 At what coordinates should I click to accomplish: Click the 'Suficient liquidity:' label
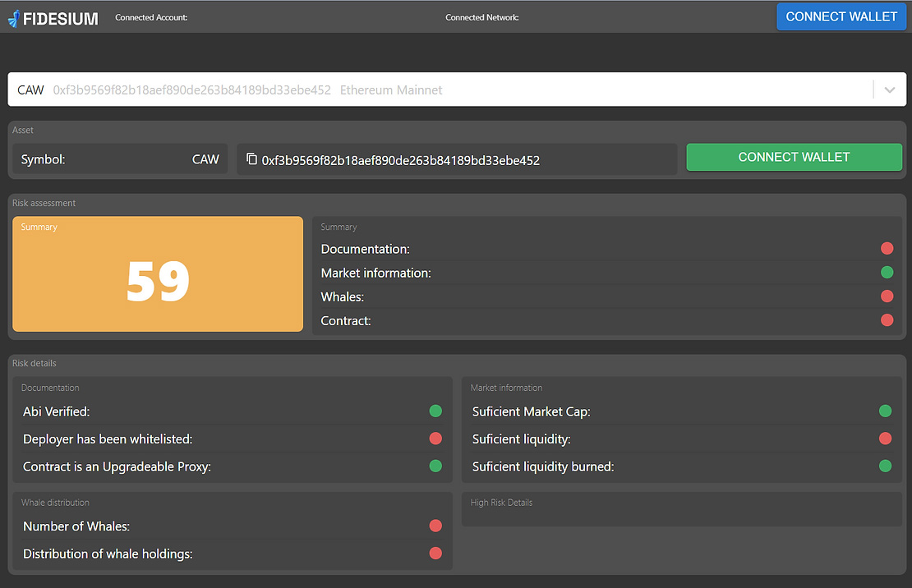pos(521,439)
